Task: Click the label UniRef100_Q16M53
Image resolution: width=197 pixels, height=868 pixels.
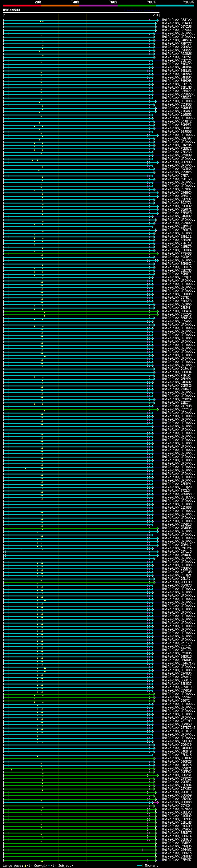Action: pyautogui.click(x=177, y=115)
